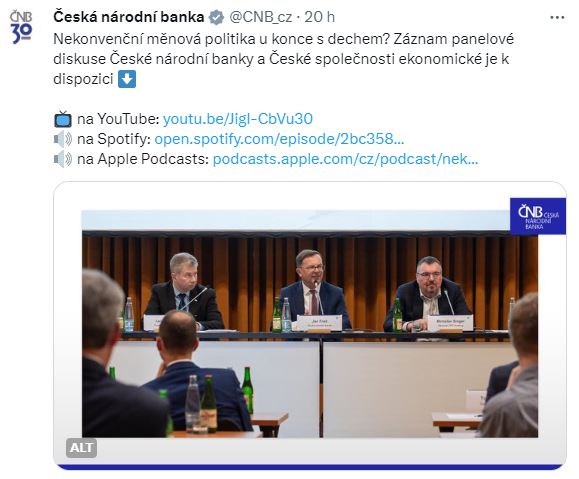Click the blue bar at the image card bottom
This screenshot has height=479, width=579.
310,467
